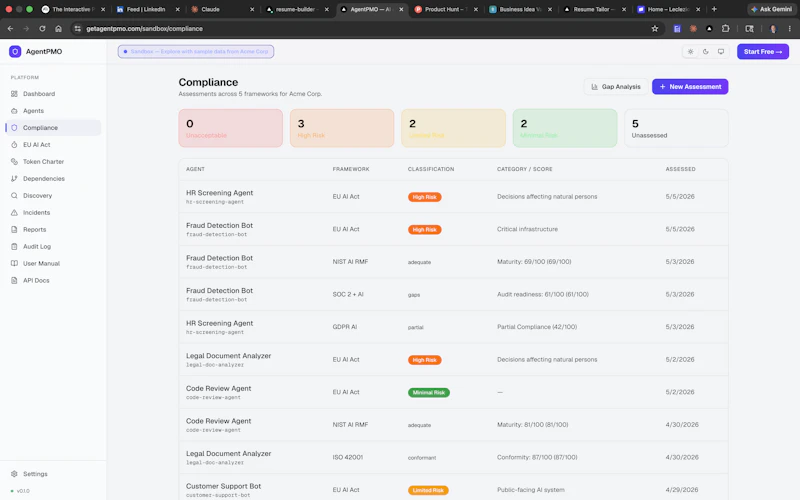Open Reports in the sidebar
Image resolution: width=800 pixels, height=500 pixels.
coord(34,230)
